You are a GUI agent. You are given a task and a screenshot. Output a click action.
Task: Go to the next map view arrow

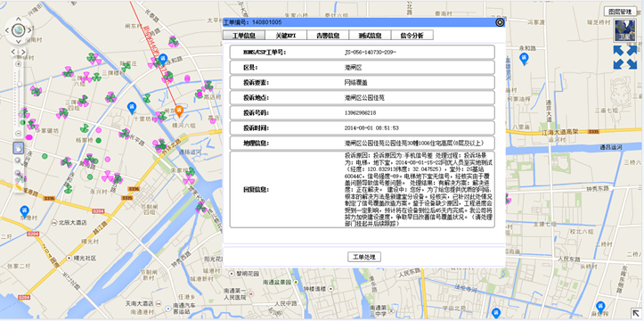23,52
